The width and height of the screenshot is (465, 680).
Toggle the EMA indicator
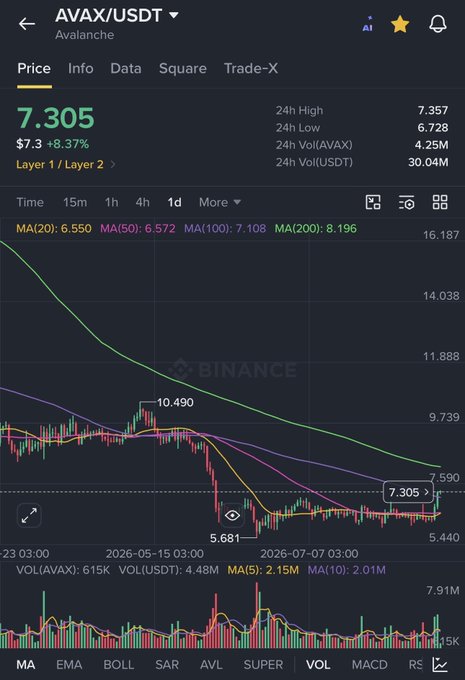[69, 664]
